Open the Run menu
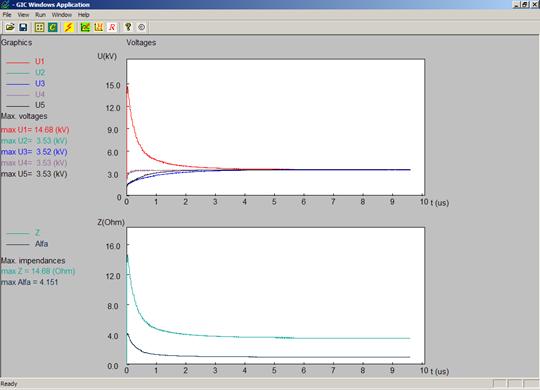Screen dimensions: 540x390 click(x=40, y=15)
